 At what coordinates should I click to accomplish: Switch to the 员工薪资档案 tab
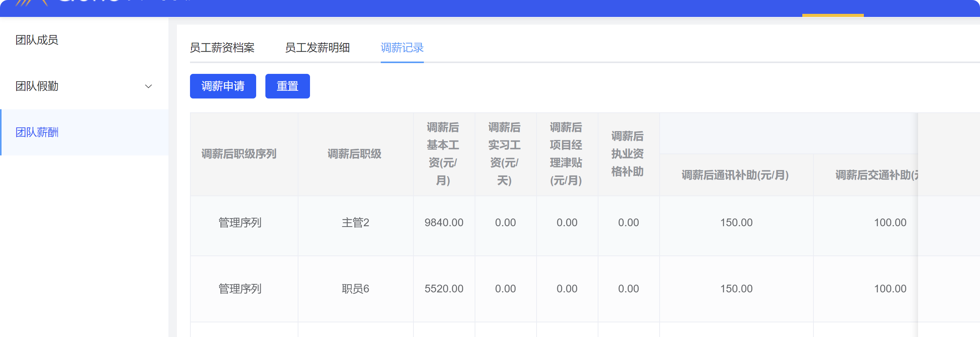point(222,48)
